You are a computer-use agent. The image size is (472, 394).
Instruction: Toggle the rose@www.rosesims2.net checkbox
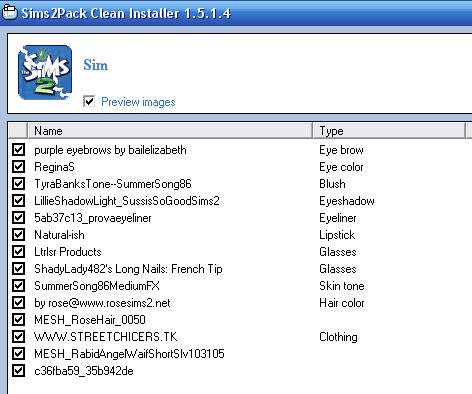click(x=18, y=303)
